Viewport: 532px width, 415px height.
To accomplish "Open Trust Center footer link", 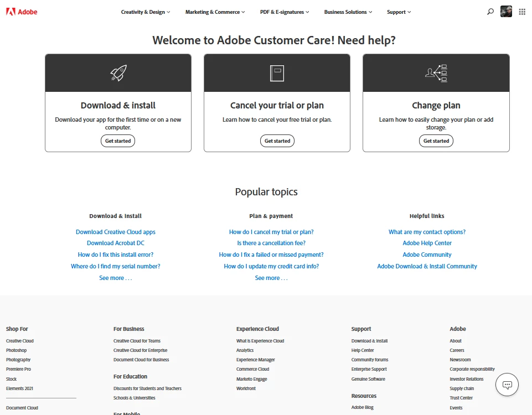I will click(x=461, y=398).
